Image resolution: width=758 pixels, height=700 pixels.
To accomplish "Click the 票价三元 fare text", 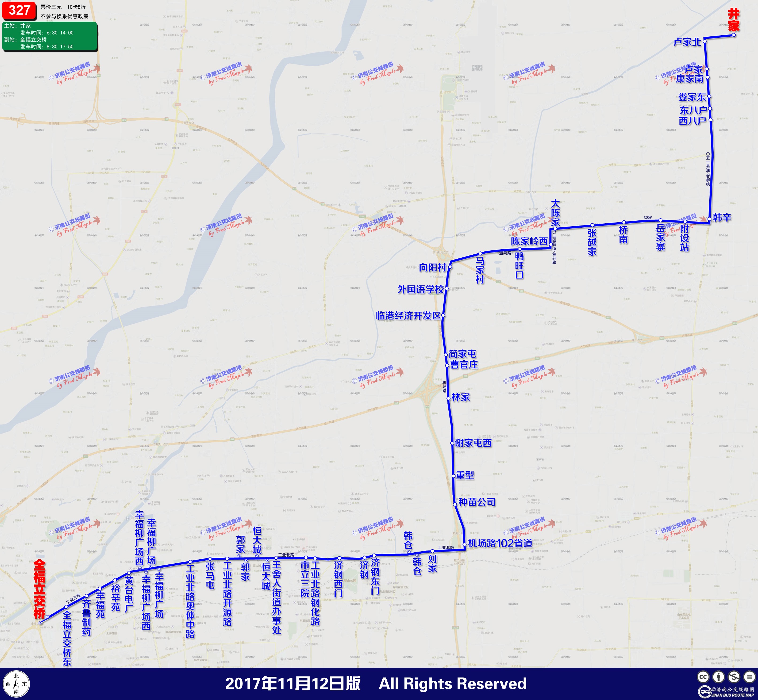I will (51, 7).
